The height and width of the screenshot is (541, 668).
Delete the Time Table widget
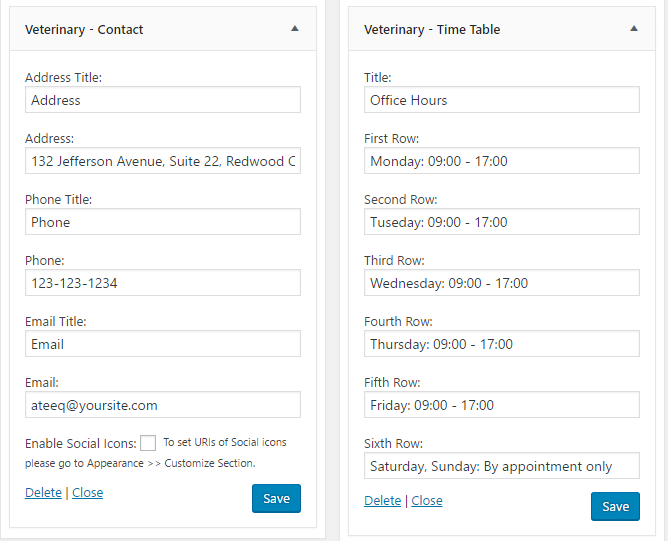click(x=382, y=500)
